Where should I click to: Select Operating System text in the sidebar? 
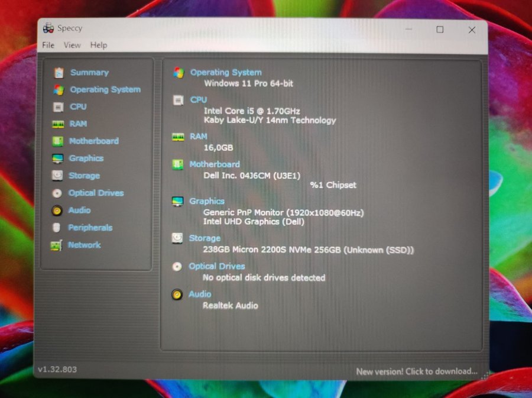(105, 90)
